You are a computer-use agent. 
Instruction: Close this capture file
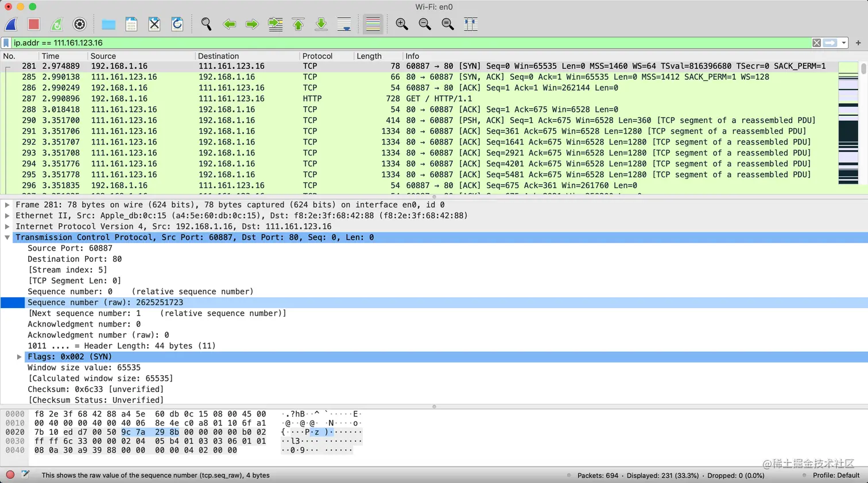[154, 24]
